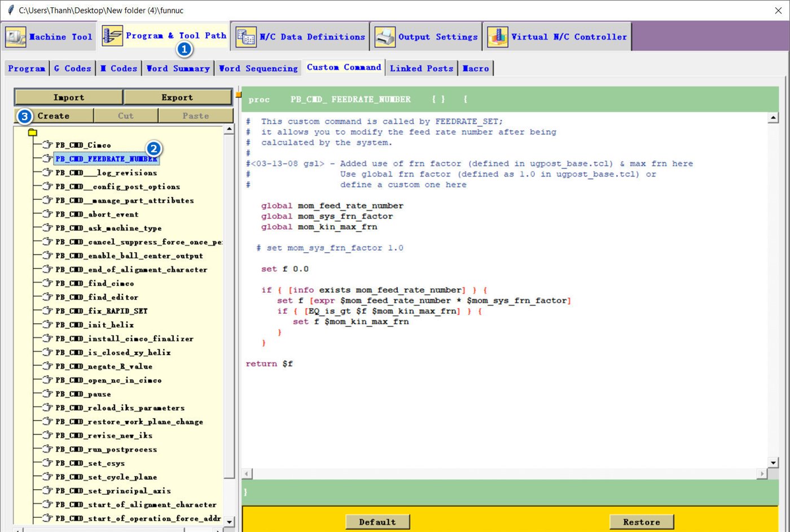This screenshot has height=532, width=790.
Task: Click the Import button
Action: pyautogui.click(x=69, y=98)
